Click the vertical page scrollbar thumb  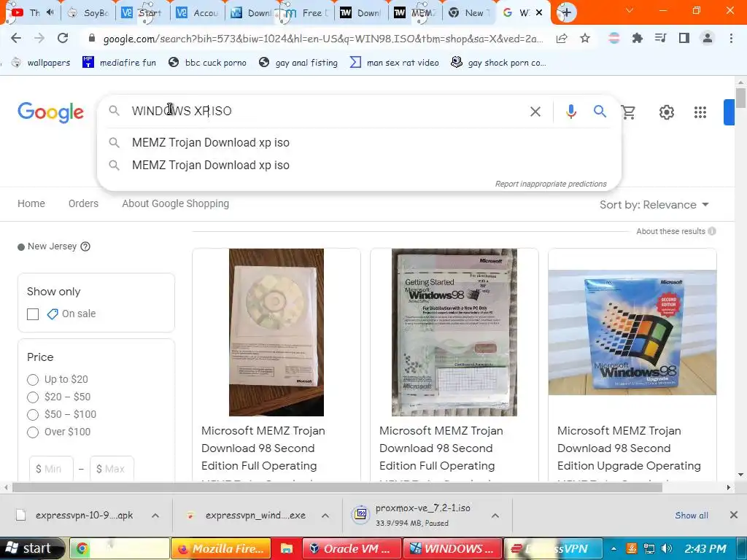tap(740, 98)
